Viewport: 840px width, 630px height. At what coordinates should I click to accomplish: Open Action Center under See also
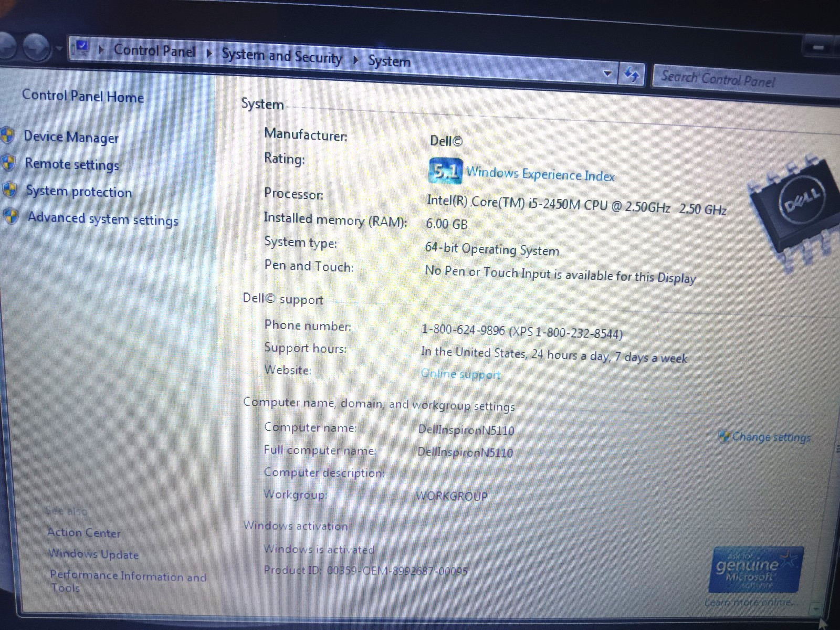point(83,533)
